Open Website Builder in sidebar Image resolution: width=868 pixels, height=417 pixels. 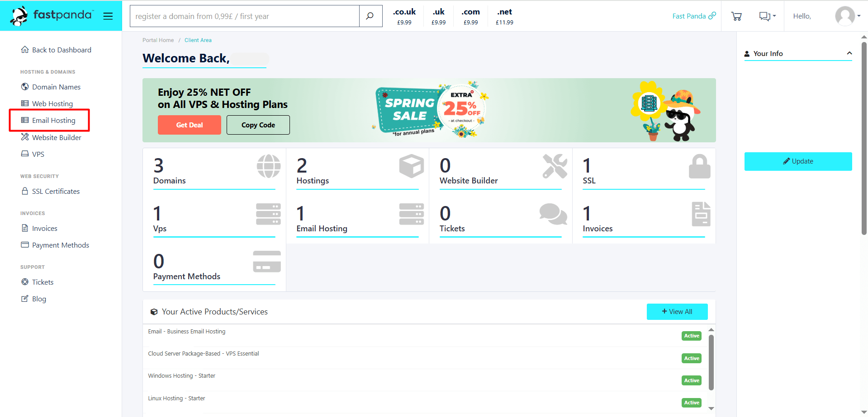point(51,137)
